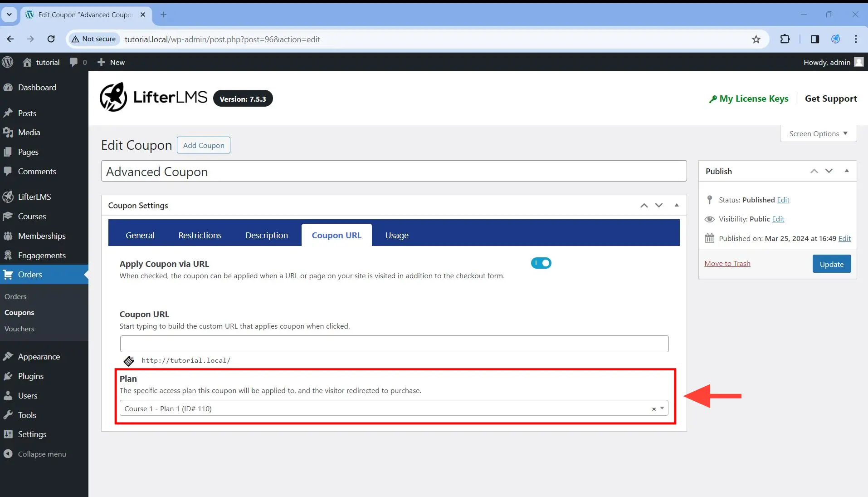Screen dimensions: 868x497
Task: Click the Not secure site info chip
Action: pyautogui.click(x=94, y=39)
